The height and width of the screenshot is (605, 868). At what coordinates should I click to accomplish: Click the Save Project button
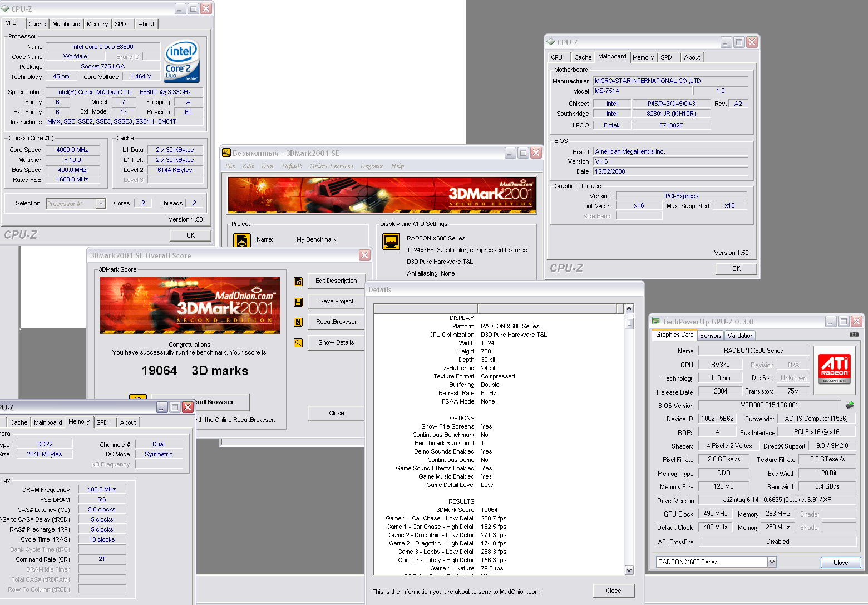tap(336, 302)
